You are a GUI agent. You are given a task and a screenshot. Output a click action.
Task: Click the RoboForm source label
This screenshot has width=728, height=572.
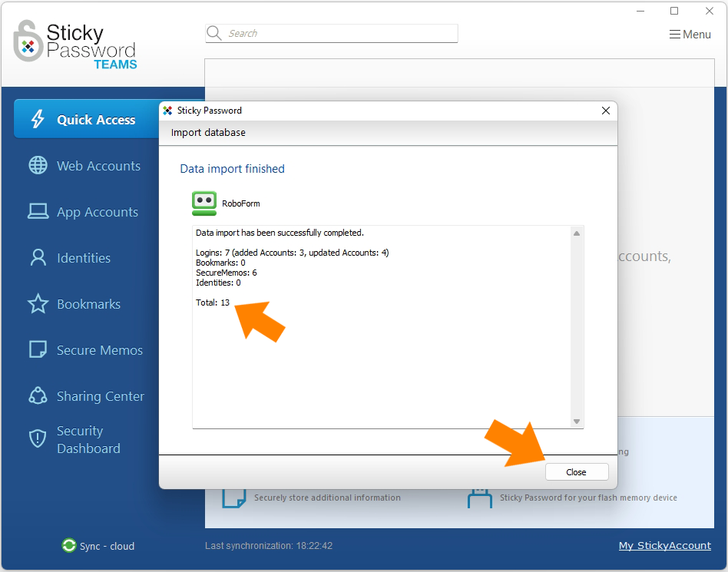pyautogui.click(x=240, y=203)
